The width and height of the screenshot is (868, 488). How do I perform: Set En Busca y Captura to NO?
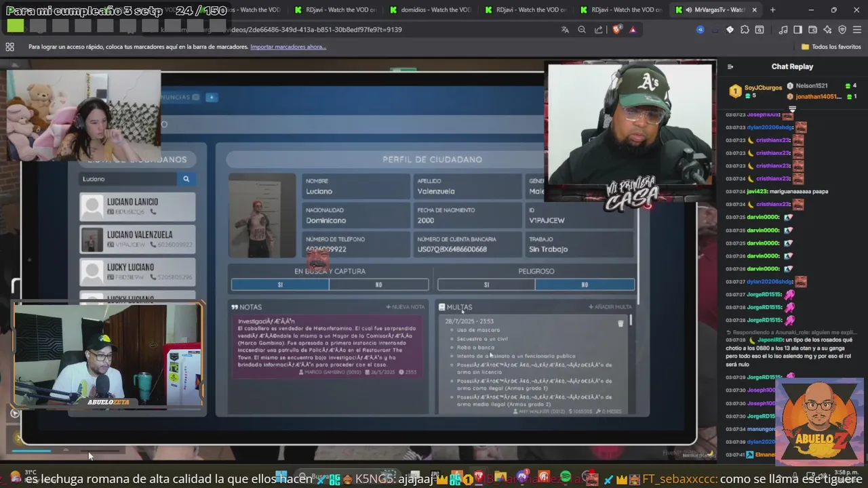point(379,285)
